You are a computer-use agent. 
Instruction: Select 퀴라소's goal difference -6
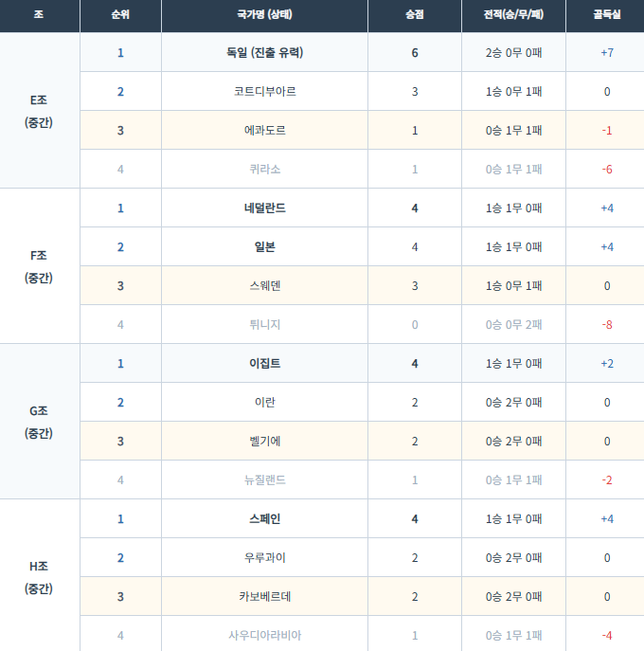click(x=607, y=170)
